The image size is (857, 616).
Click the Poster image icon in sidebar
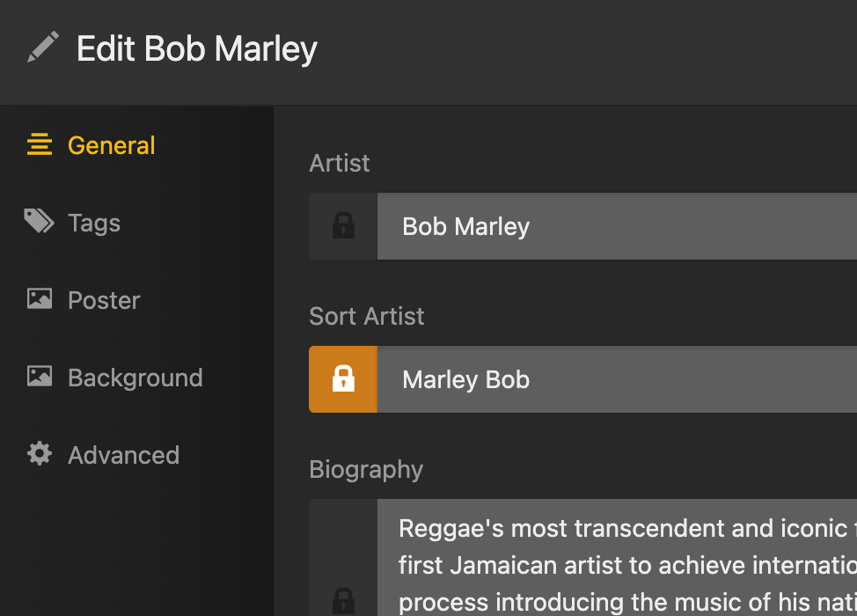coord(40,299)
